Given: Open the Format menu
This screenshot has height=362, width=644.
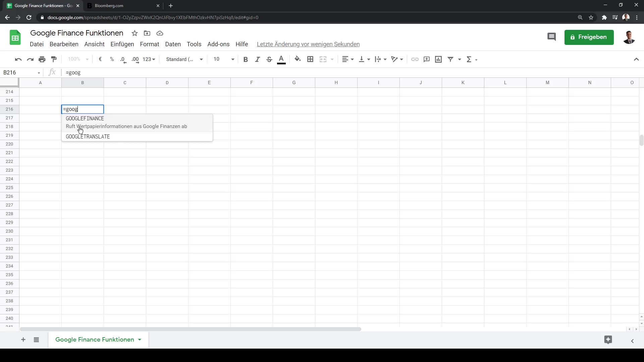Looking at the screenshot, I should (x=150, y=44).
